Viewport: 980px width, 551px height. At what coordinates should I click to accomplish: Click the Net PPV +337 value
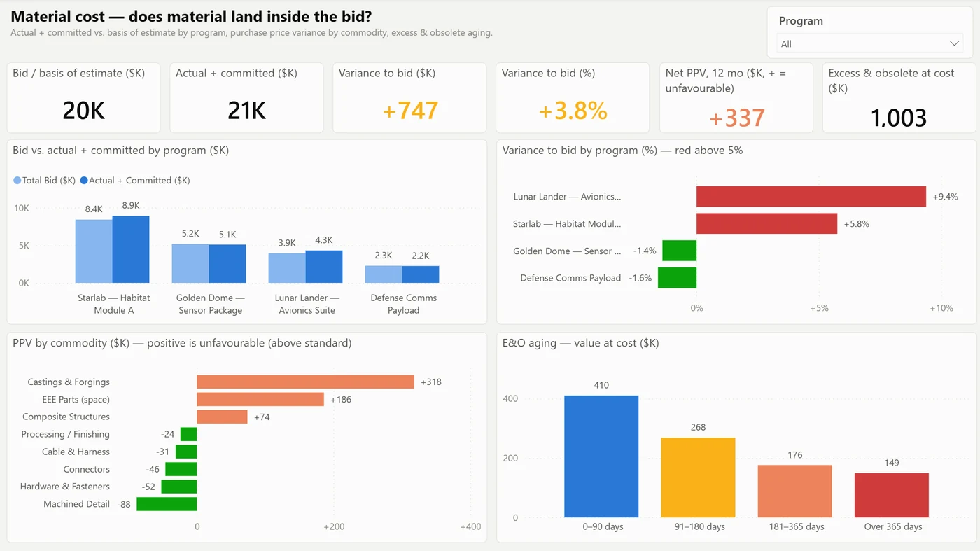pyautogui.click(x=736, y=118)
